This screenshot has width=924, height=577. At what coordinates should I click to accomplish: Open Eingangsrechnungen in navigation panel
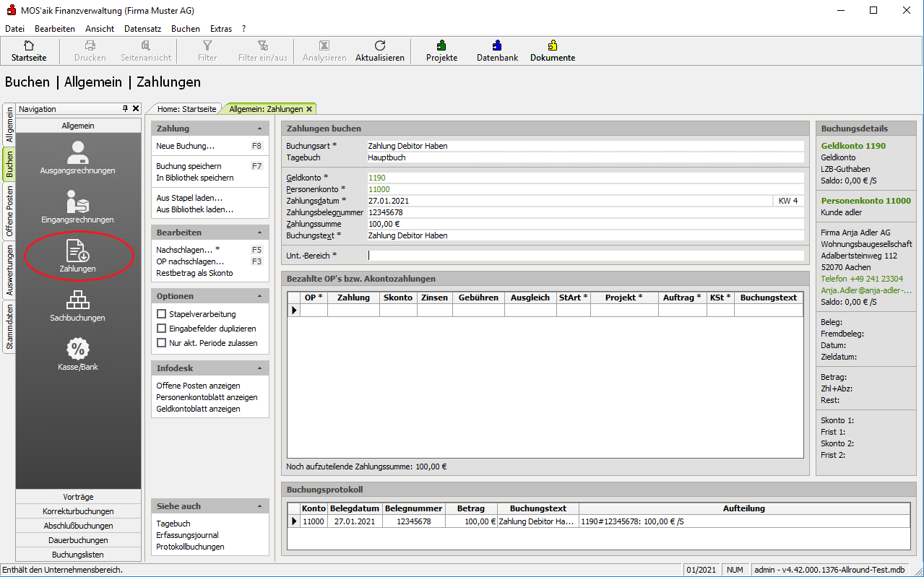(77, 206)
